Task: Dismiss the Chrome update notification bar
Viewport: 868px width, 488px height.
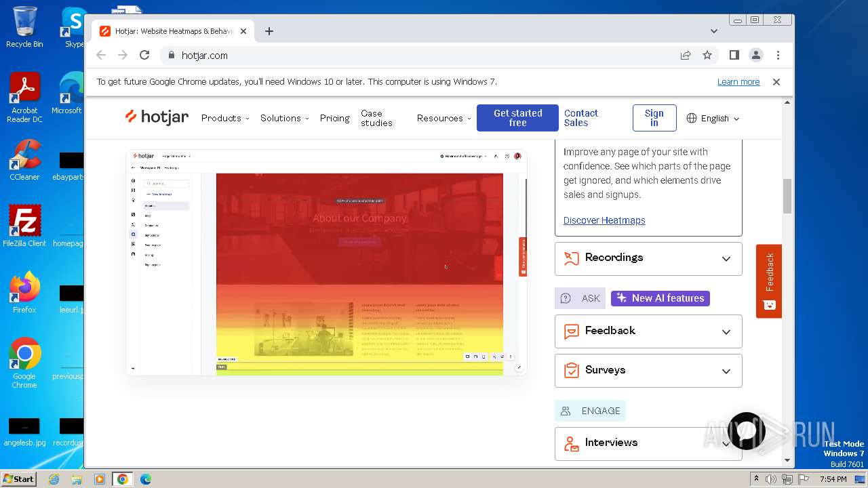Action: (776, 81)
